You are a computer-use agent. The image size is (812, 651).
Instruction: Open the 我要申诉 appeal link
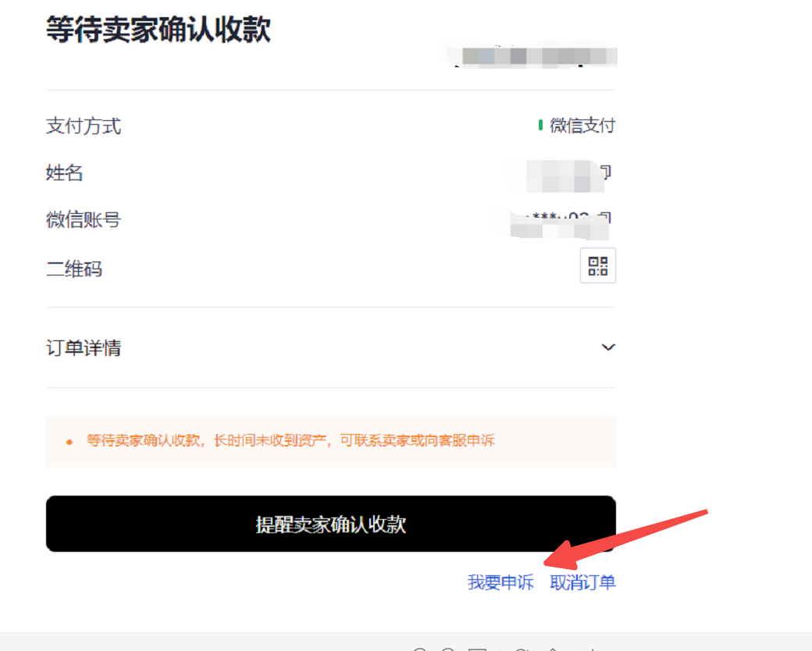[500, 583]
